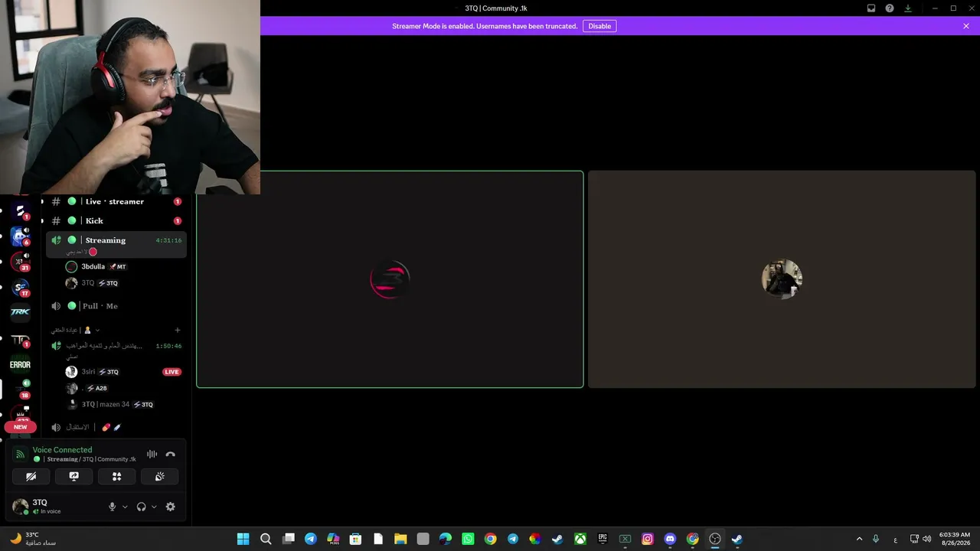Focus the right participant video tile

point(782,279)
